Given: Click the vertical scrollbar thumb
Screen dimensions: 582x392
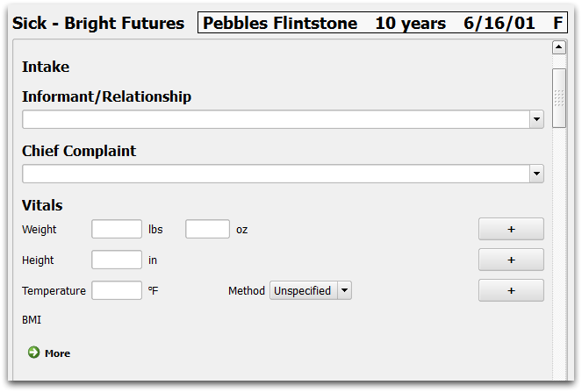Looking at the screenshot, I should 559,98.
